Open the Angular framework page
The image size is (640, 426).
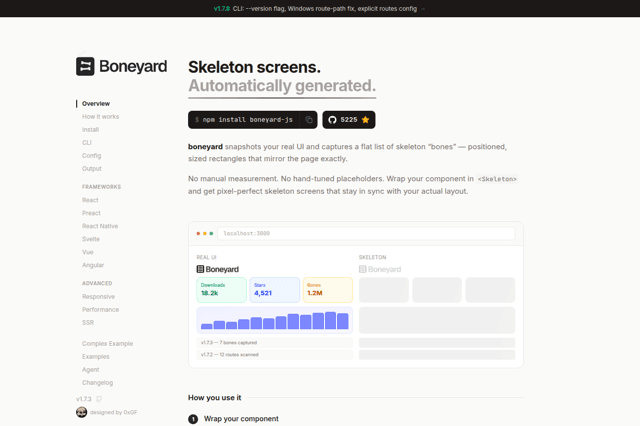point(93,265)
